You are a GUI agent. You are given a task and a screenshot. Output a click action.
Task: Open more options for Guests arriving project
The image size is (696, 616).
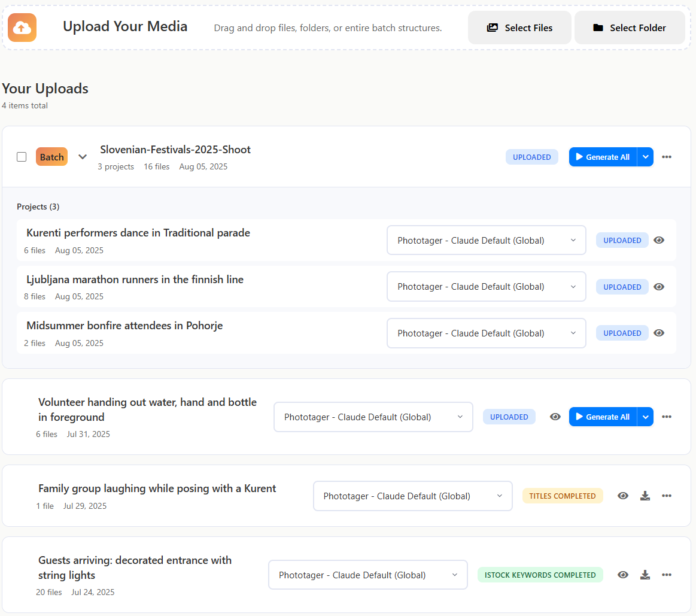(x=666, y=575)
